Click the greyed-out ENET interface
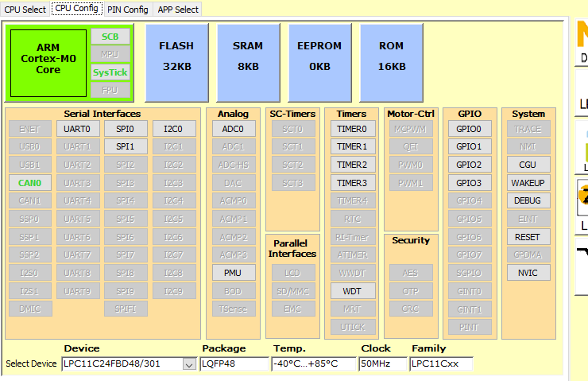The width and height of the screenshot is (588, 381). pos(30,129)
